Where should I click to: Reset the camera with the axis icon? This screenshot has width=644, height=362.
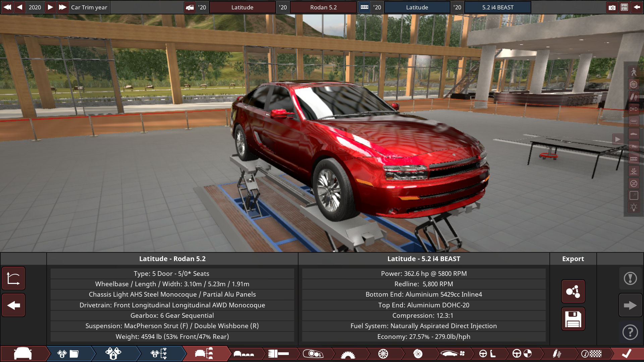coord(13,278)
